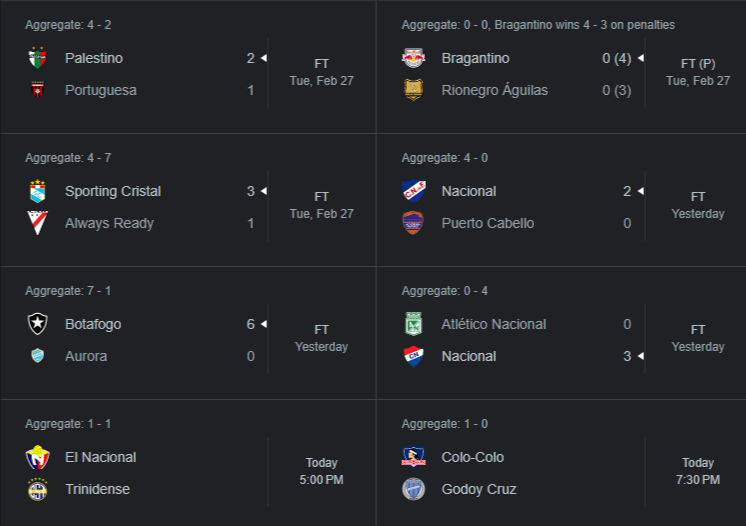Open the Trinidense team name link
Image resolution: width=746 pixels, height=526 pixels.
98,489
